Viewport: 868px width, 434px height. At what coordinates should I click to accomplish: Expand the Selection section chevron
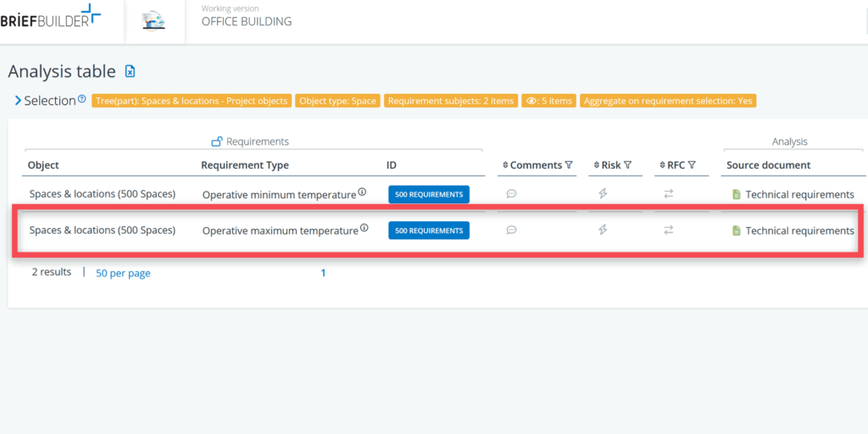coord(17,101)
